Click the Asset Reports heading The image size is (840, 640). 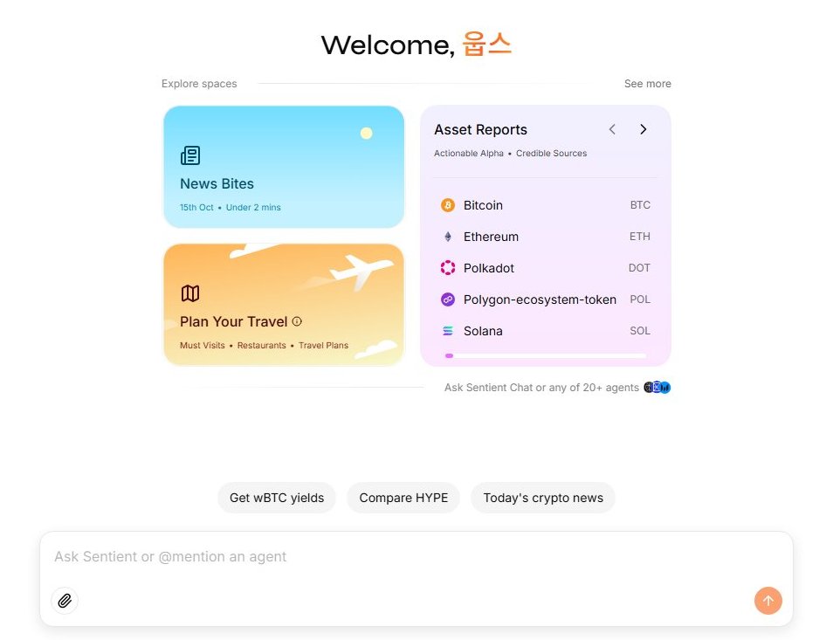pos(480,129)
